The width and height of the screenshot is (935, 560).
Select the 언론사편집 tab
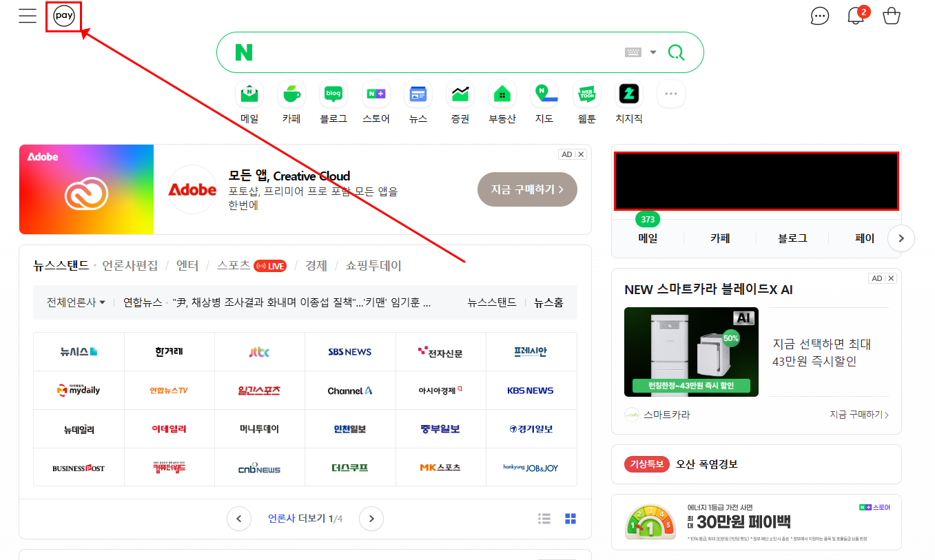(130, 266)
